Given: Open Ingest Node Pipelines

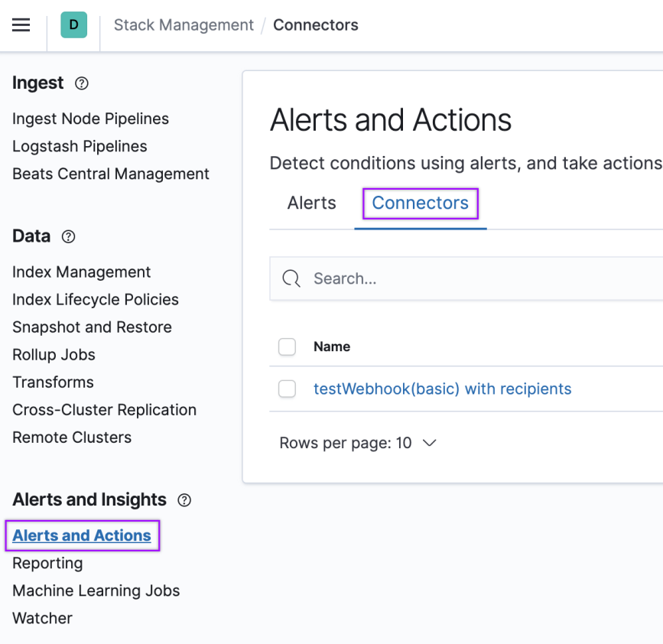Looking at the screenshot, I should pyautogui.click(x=90, y=119).
